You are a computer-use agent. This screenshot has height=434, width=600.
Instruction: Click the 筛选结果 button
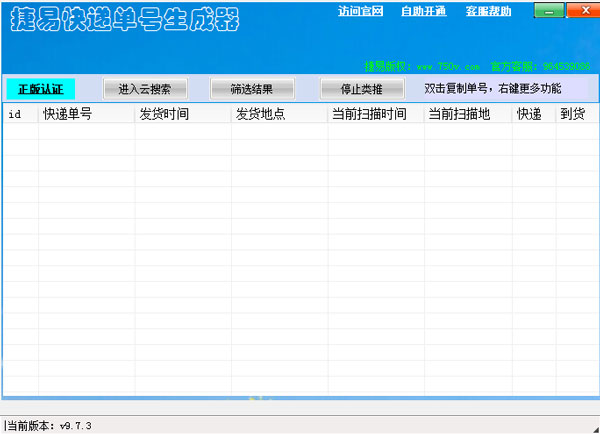[255, 88]
